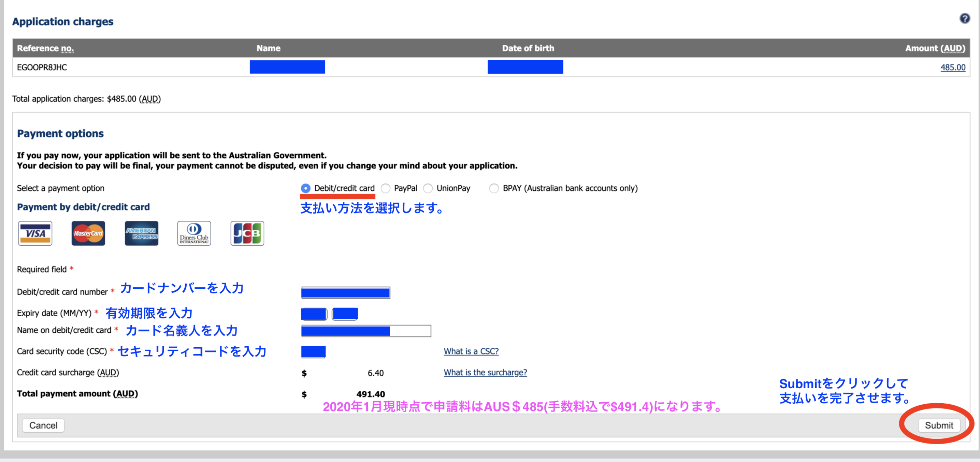The width and height of the screenshot is (980, 462).
Task: Open 'What is the surcharge?' link
Action: (485, 373)
